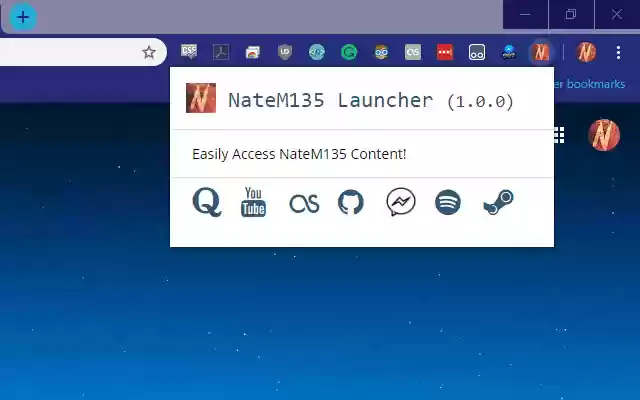Toggle the NateM135 Launcher extension icon
This screenshot has height=400, width=640.
click(541, 52)
